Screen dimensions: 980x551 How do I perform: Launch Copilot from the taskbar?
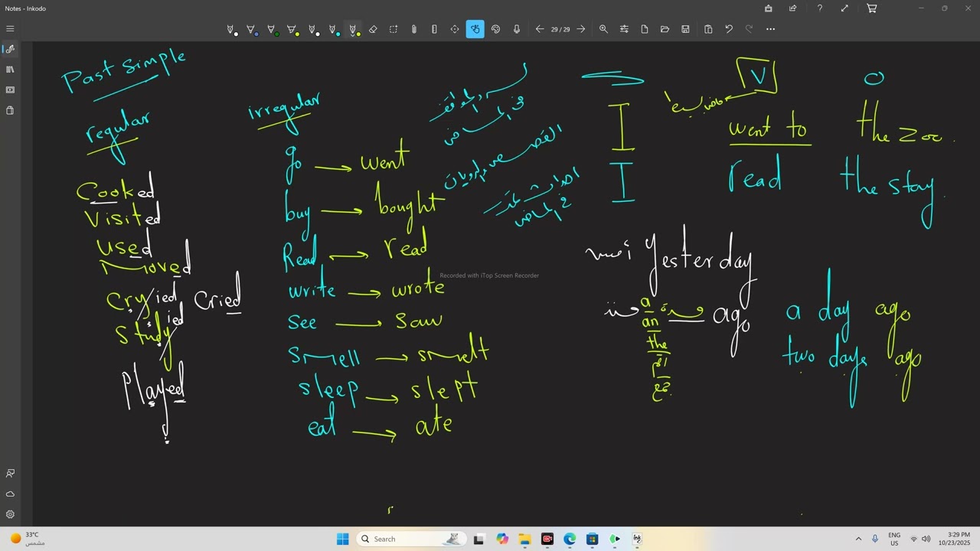pos(501,539)
